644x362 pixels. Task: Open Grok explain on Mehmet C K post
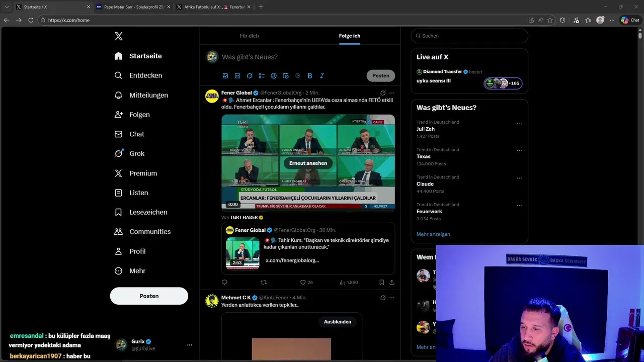pyautogui.click(x=383, y=298)
